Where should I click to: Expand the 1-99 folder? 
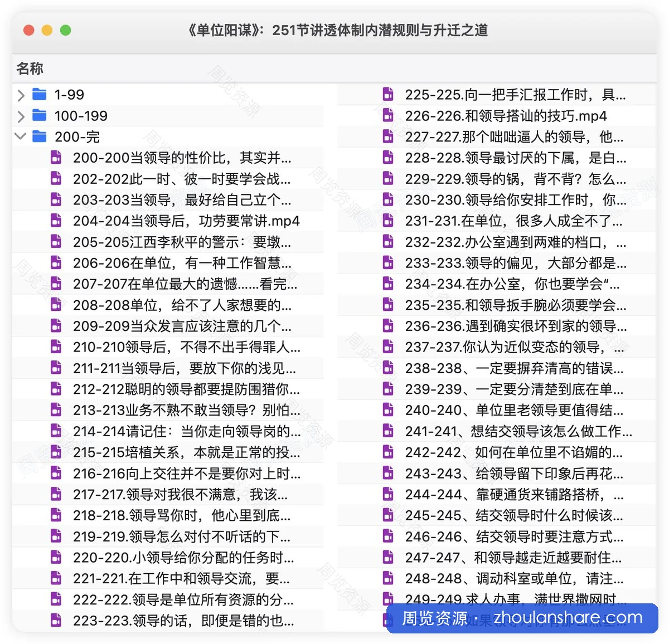tap(21, 95)
